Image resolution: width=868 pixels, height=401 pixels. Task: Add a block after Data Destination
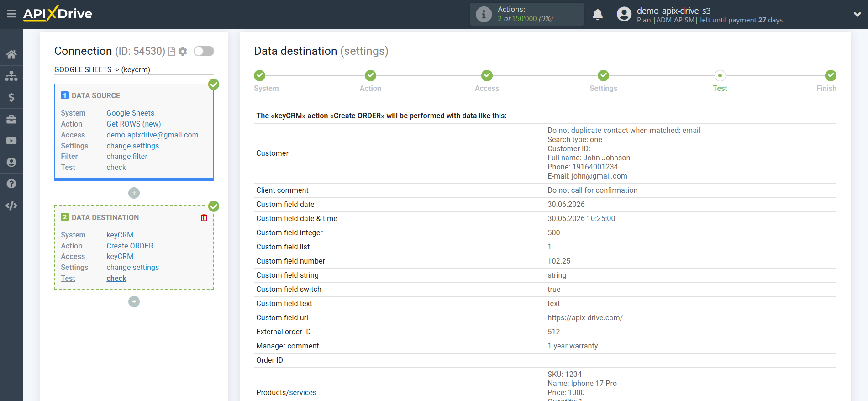coord(134,302)
